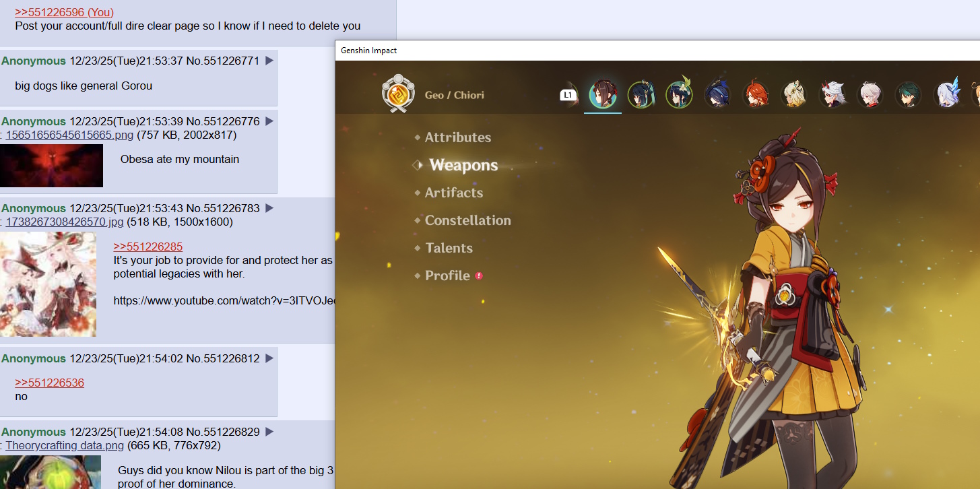The image size is (980, 489).
Task: Open the Constellation menu
Action: (468, 220)
